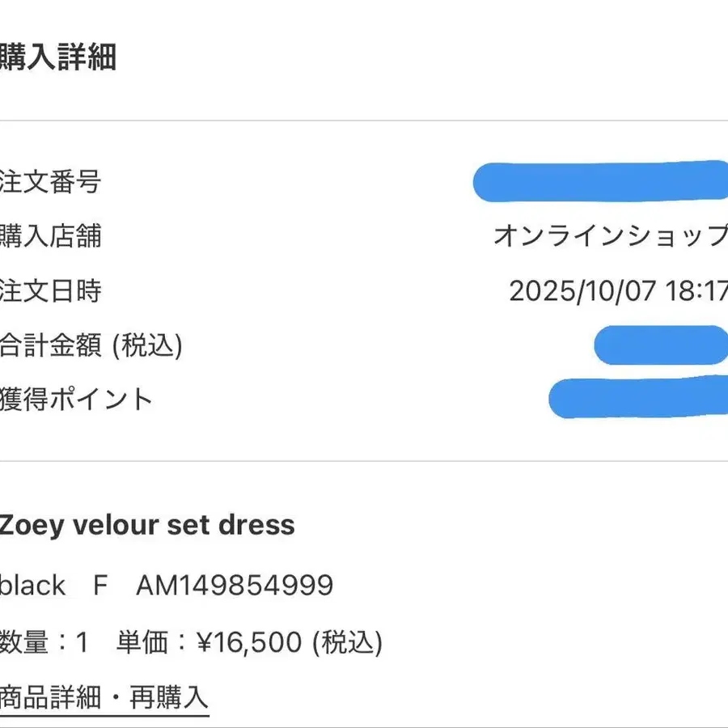
Task: Open the 商品詳細・再購入 link
Action: [104, 696]
